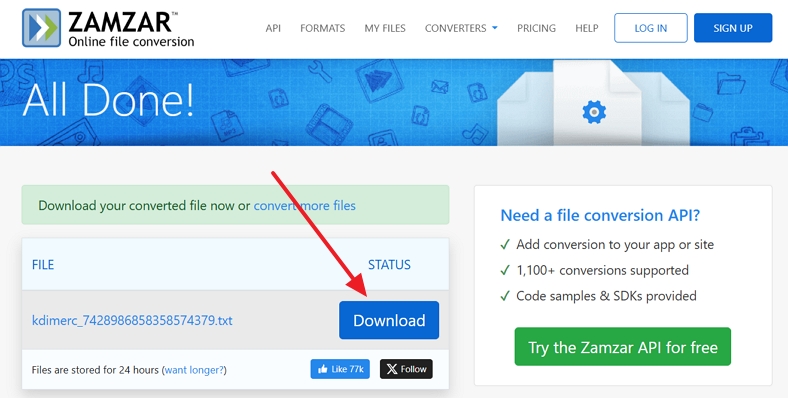Go to the FORMATS page
Screen dimensions: 788x398
[x=323, y=28]
